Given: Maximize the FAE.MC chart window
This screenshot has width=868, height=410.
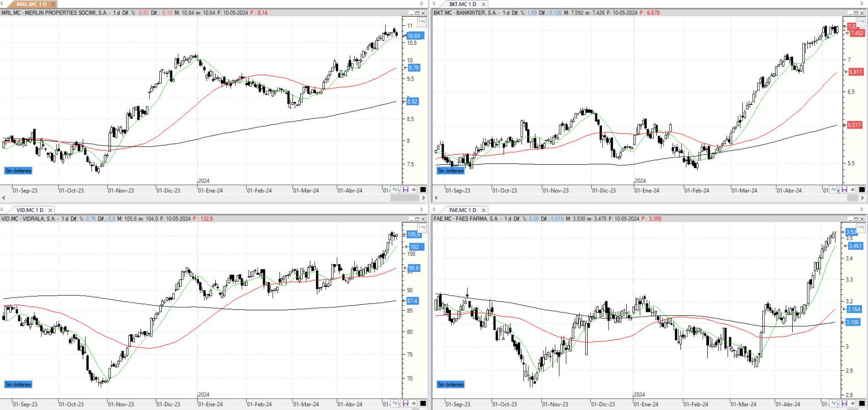Looking at the screenshot, I should (856, 219).
